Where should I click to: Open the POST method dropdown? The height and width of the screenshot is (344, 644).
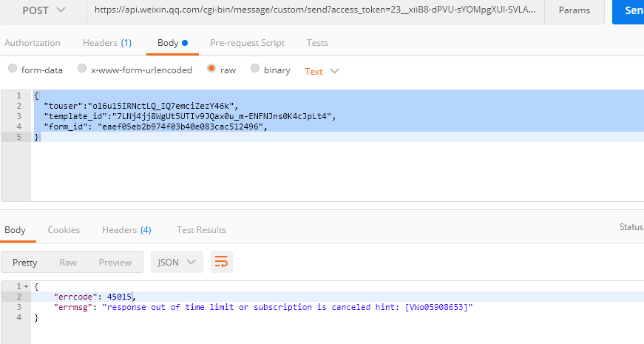pos(44,10)
